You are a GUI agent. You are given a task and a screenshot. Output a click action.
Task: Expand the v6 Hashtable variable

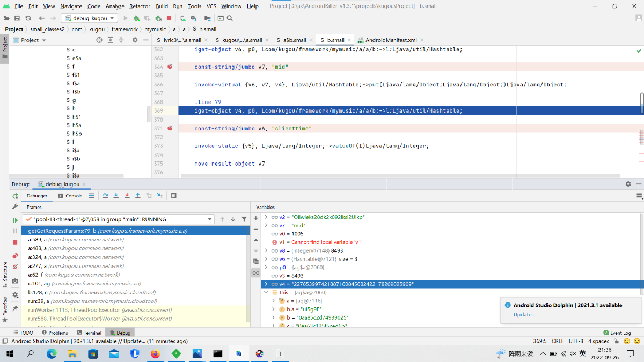[x=266, y=259]
